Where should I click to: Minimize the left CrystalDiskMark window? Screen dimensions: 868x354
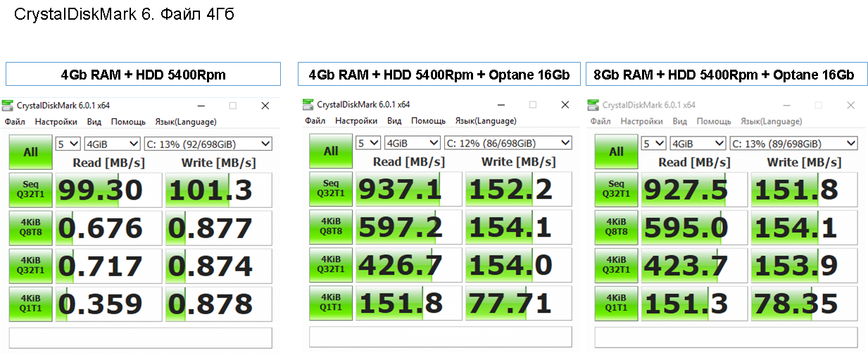coord(201,106)
